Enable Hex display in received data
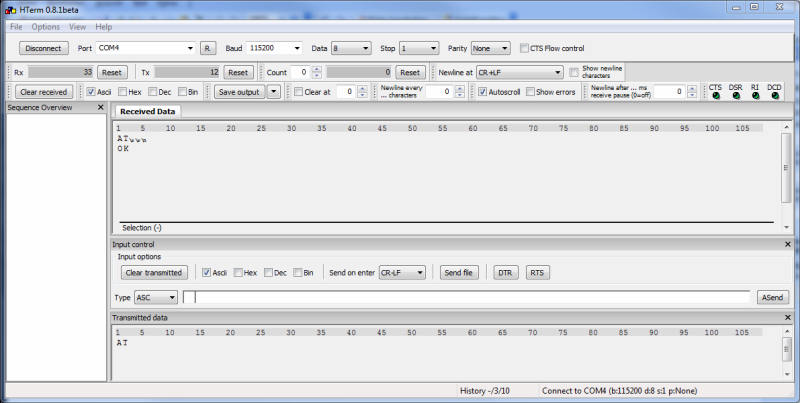800x403 pixels. 121,92
